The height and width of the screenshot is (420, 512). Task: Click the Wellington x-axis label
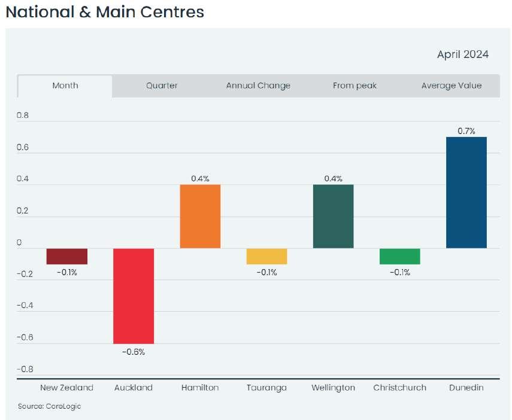(x=333, y=388)
